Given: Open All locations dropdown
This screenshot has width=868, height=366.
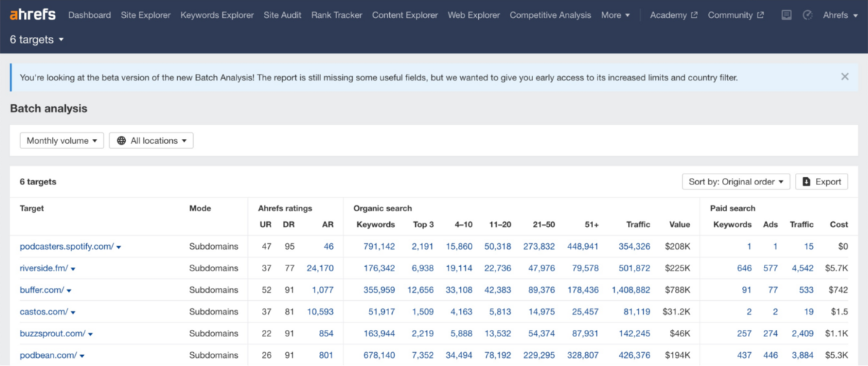Looking at the screenshot, I should [151, 141].
